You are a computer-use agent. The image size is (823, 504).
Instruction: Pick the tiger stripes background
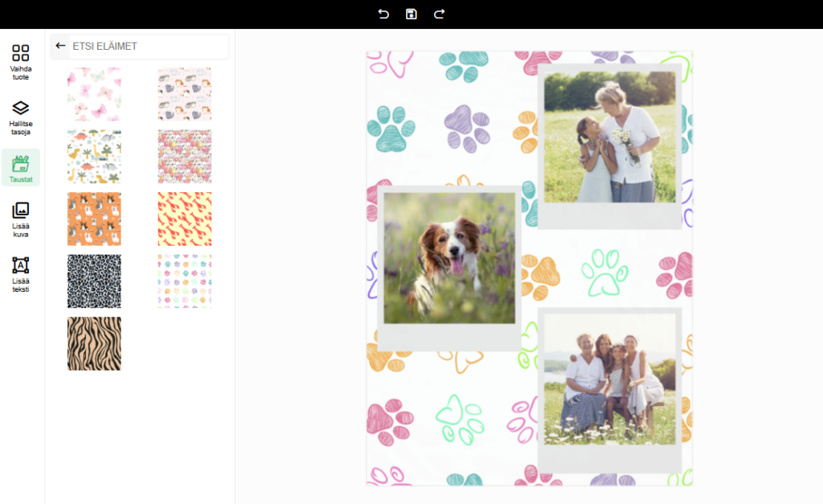coord(94,343)
